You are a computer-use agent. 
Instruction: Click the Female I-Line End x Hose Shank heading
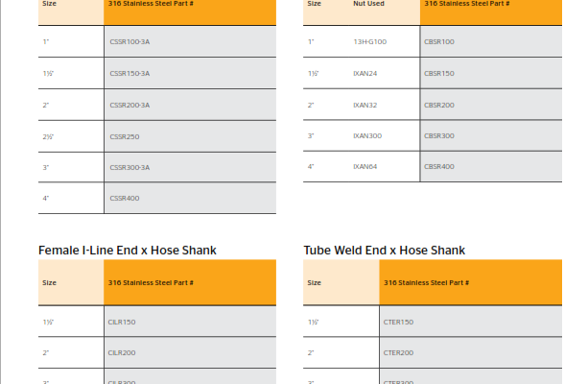(127, 251)
